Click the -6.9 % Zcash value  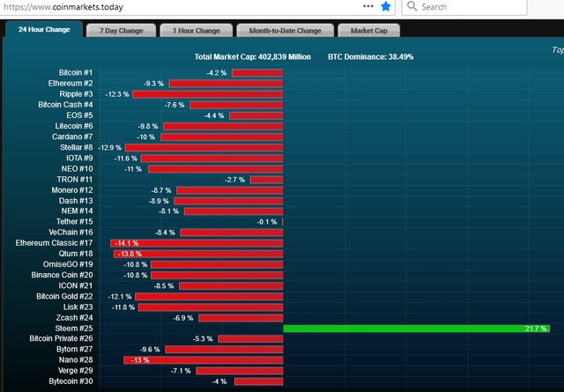[x=183, y=318]
